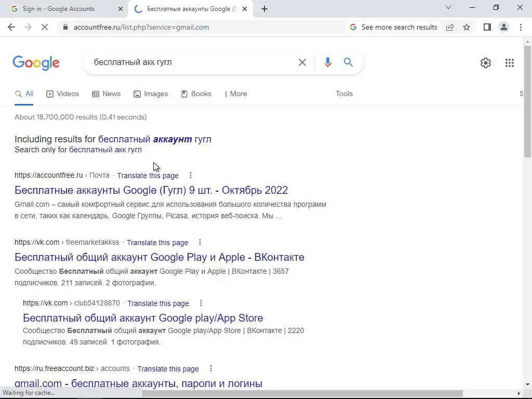Open options for the vk.com club54128870 result
The image size is (532, 399).
click(201, 303)
